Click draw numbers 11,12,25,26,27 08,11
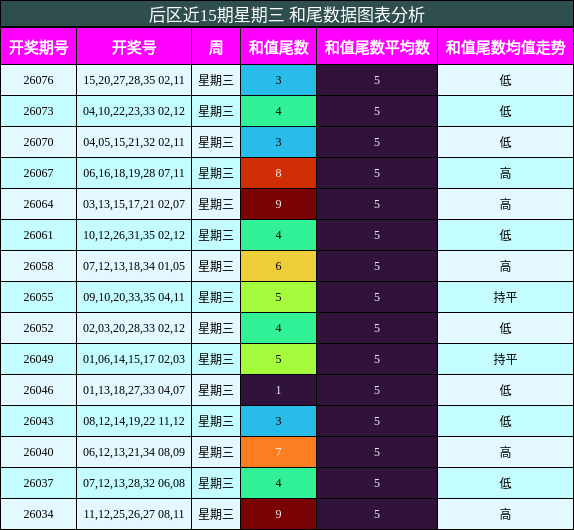 pyautogui.click(x=134, y=514)
